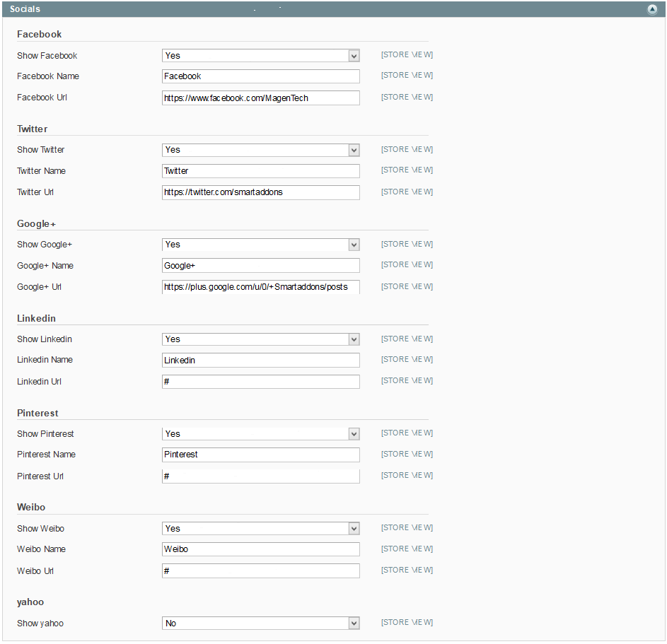This screenshot has width=667, height=644.
Task: Click the Pinterest Url label
Action: [x=40, y=476]
